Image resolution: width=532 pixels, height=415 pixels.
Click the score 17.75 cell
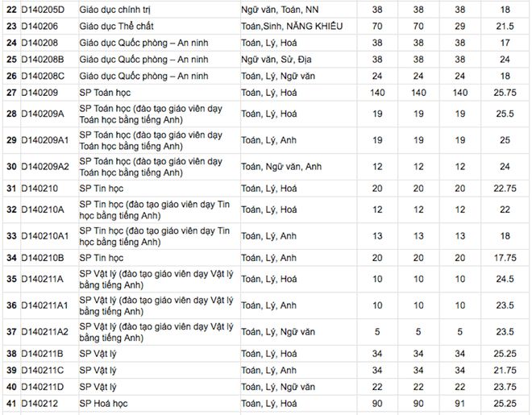tap(504, 258)
